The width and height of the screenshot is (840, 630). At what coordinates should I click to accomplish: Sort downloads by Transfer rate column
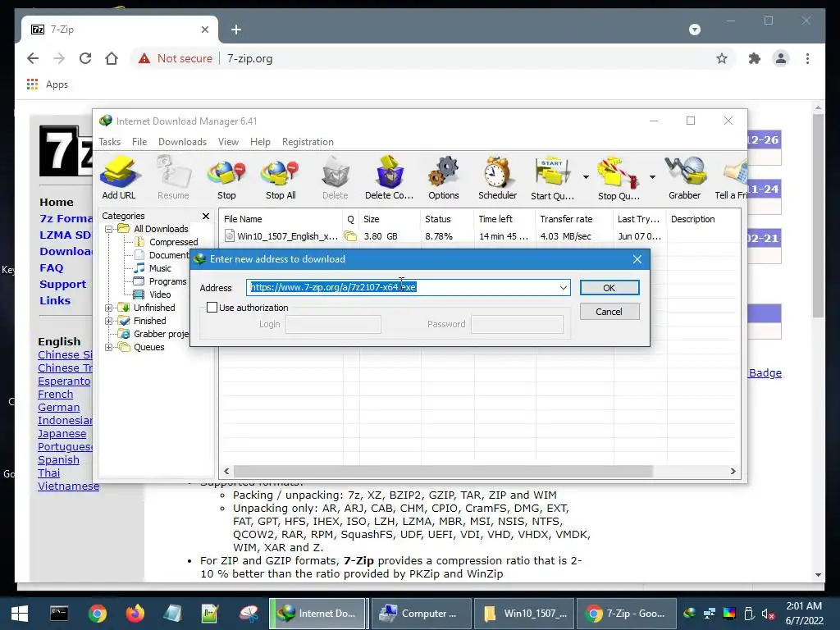[573, 219]
